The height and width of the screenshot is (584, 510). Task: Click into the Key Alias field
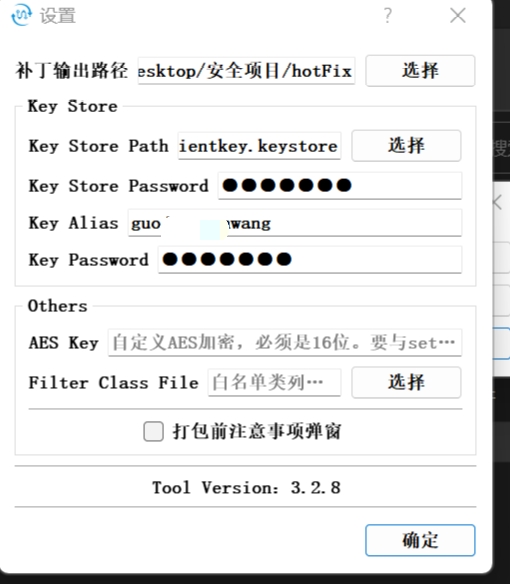tap(295, 223)
